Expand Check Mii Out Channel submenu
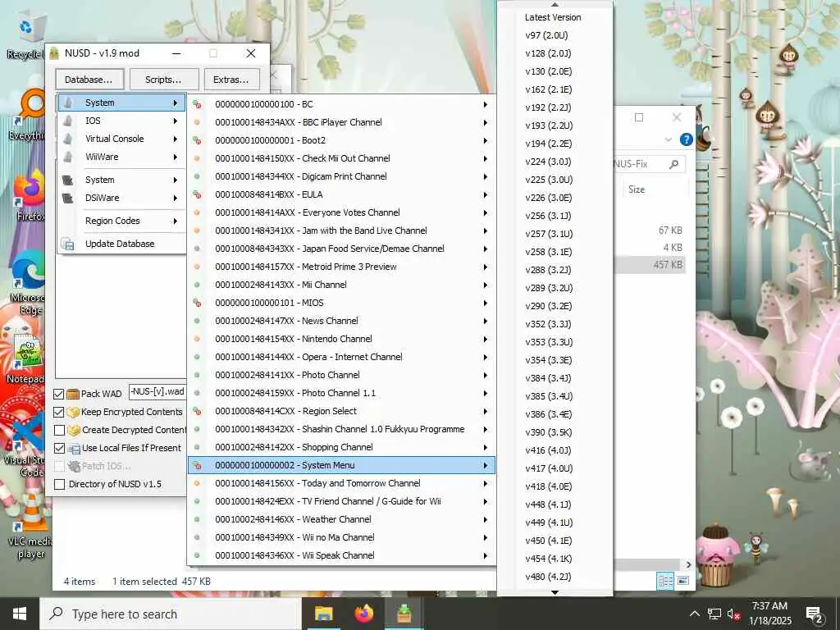The width and height of the screenshot is (840, 630). tap(341, 158)
